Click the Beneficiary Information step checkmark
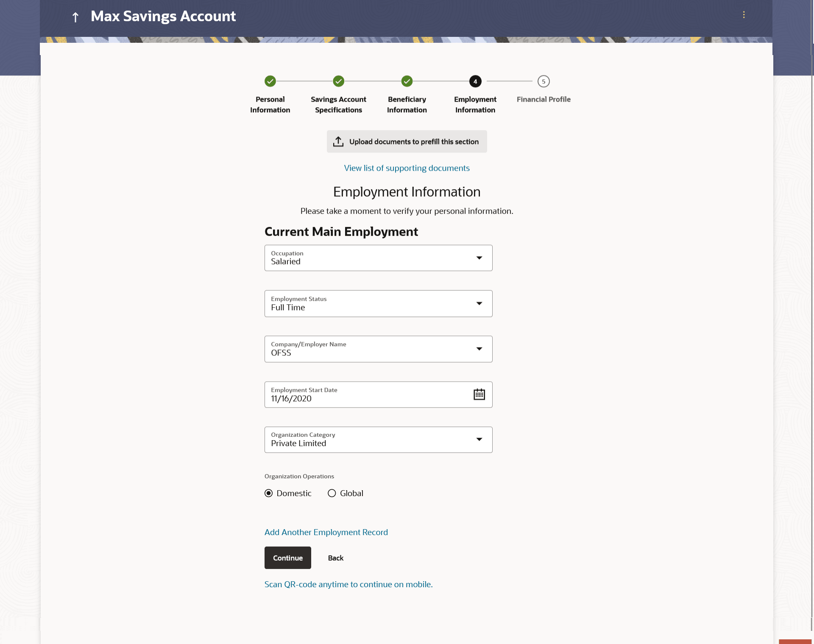The image size is (814, 644). click(x=407, y=81)
